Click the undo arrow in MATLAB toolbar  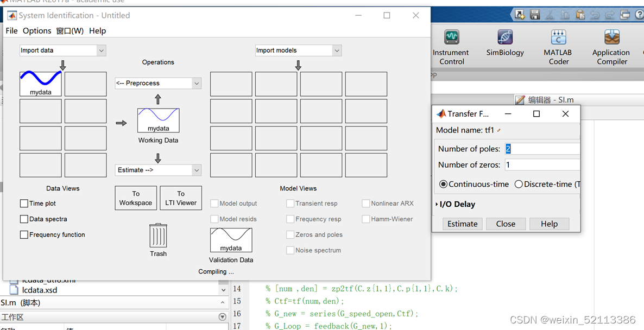pyautogui.click(x=595, y=15)
